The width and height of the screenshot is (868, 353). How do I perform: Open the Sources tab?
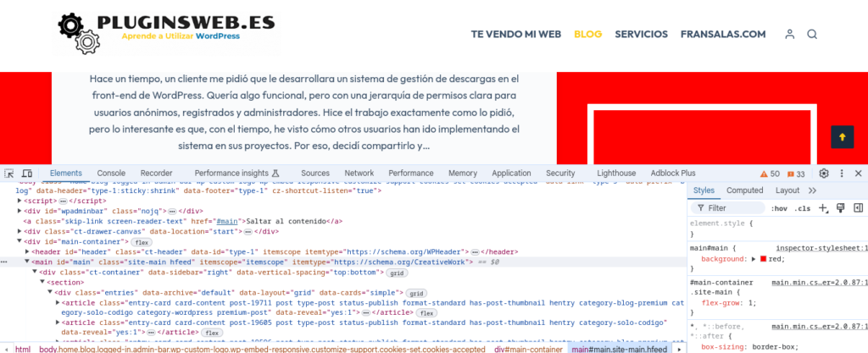coord(315,174)
